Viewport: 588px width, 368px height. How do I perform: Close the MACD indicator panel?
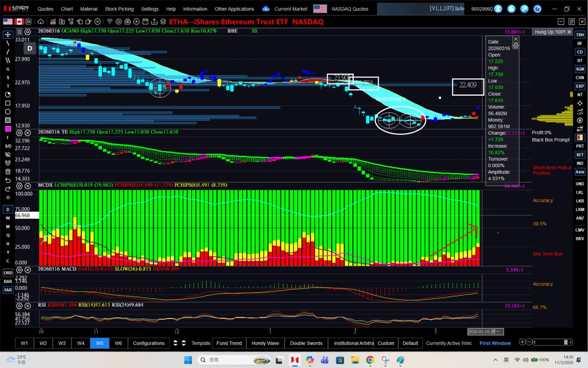tap(27, 270)
